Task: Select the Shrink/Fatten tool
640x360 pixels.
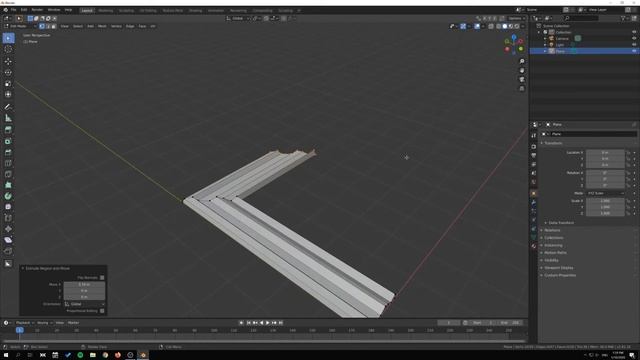Action: pyautogui.click(x=8, y=229)
